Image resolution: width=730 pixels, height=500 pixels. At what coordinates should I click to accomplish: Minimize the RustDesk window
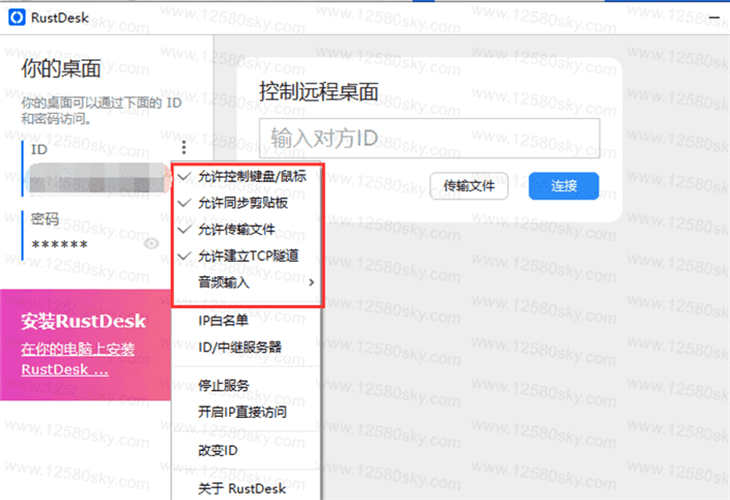pyautogui.click(x=714, y=18)
